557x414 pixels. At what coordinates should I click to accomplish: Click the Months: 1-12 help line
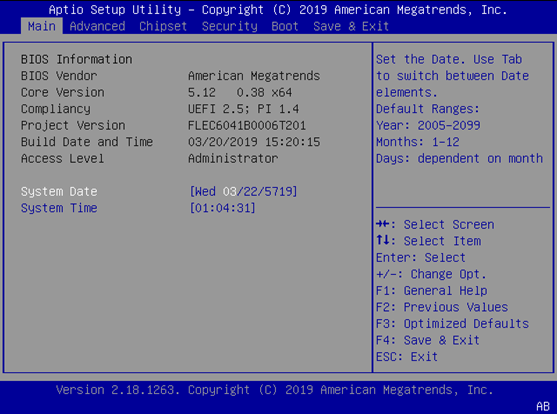click(418, 142)
